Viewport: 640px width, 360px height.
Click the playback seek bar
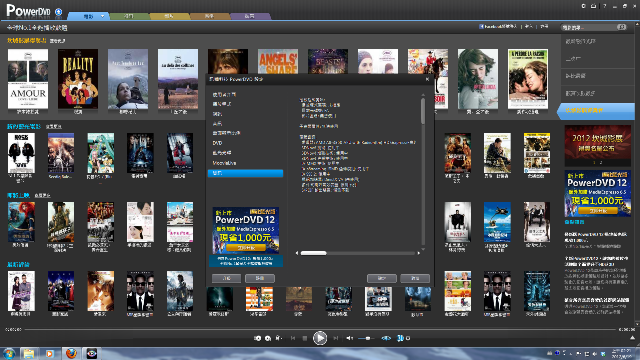click(x=320, y=329)
